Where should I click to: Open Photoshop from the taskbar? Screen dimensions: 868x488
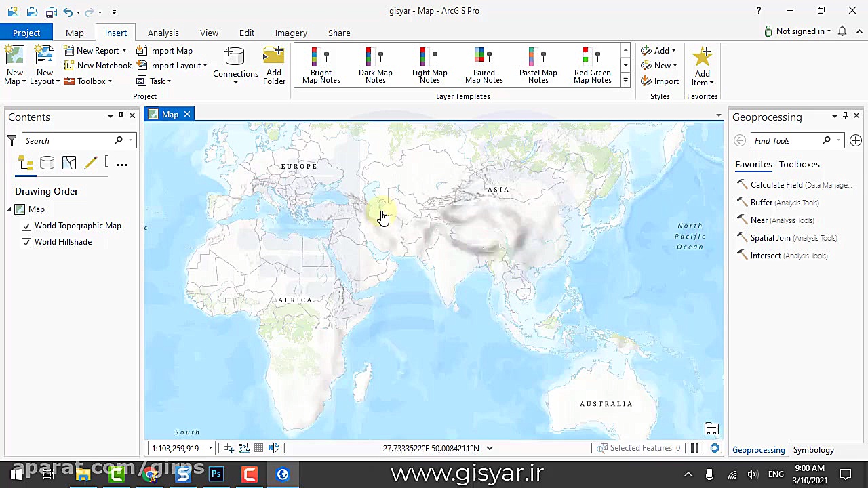pos(216,474)
